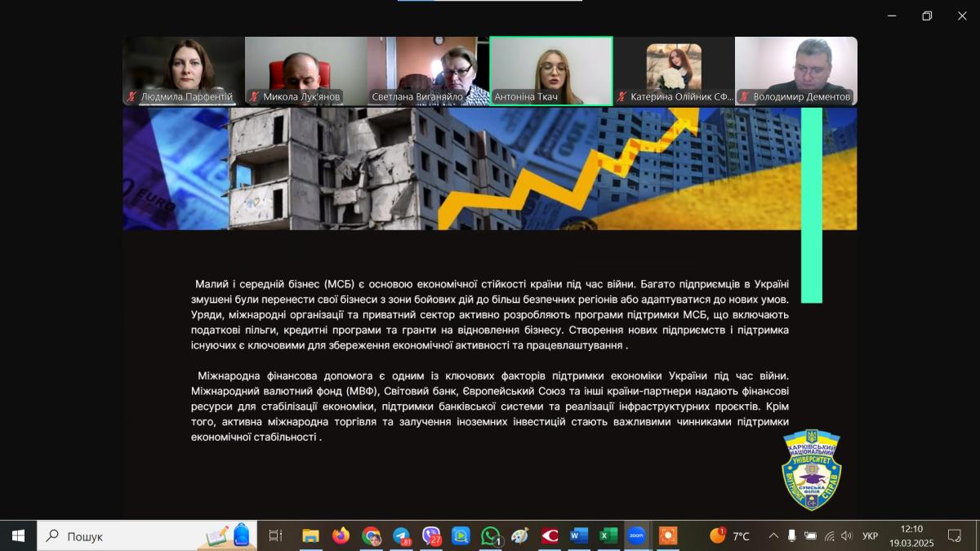980x551 pixels.
Task: Click the Антоніна Ткач name label
Action: (526, 96)
